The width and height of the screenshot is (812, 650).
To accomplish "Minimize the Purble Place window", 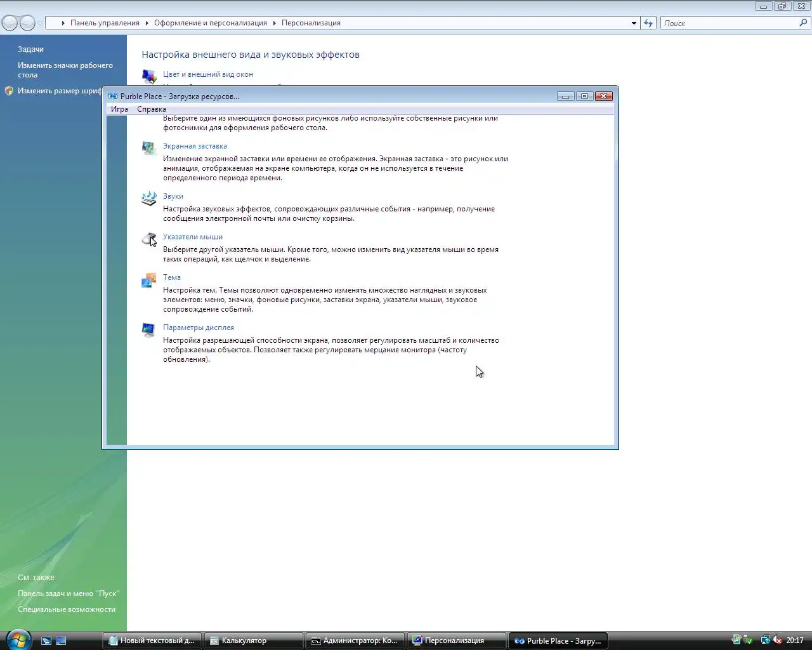I will (565, 96).
